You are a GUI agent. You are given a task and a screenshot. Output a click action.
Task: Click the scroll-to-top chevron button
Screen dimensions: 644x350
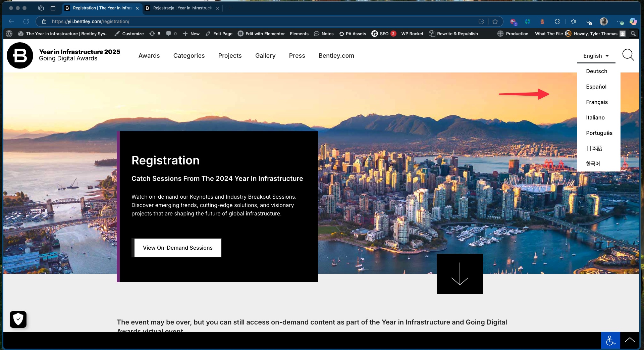coord(630,340)
